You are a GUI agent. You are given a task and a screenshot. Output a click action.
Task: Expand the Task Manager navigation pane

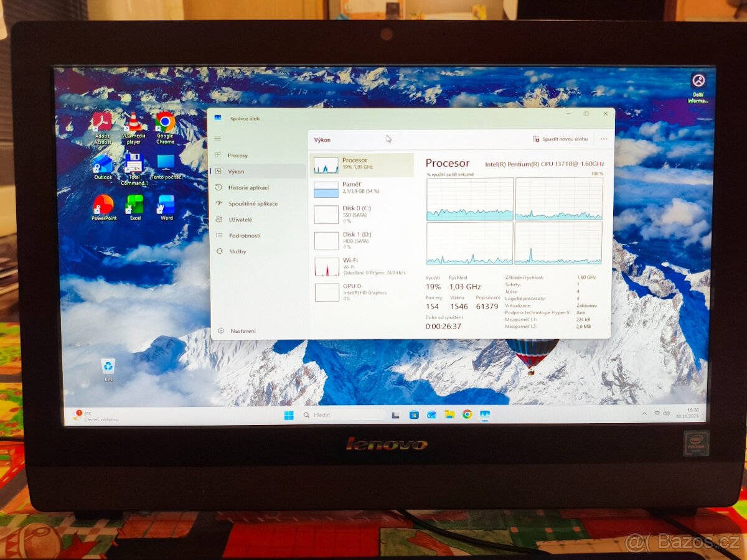pyautogui.click(x=217, y=138)
